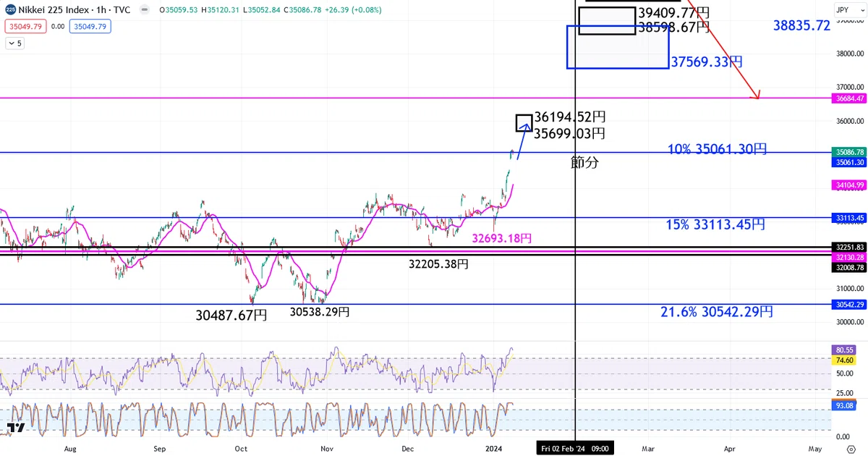The height and width of the screenshot is (456, 868).
Task: Select the 30487.67円 low label
Action: click(x=231, y=315)
